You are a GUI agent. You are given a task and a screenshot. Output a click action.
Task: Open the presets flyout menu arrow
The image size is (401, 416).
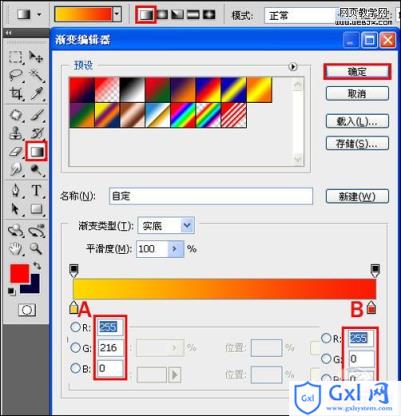click(x=293, y=67)
